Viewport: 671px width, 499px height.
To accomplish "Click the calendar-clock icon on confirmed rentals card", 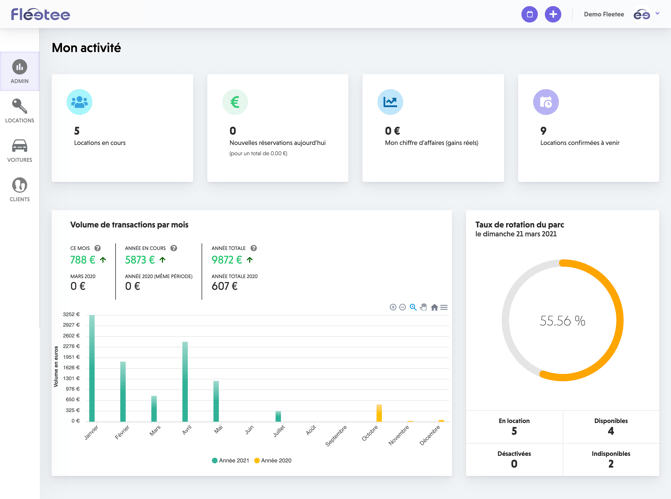I will (x=546, y=102).
